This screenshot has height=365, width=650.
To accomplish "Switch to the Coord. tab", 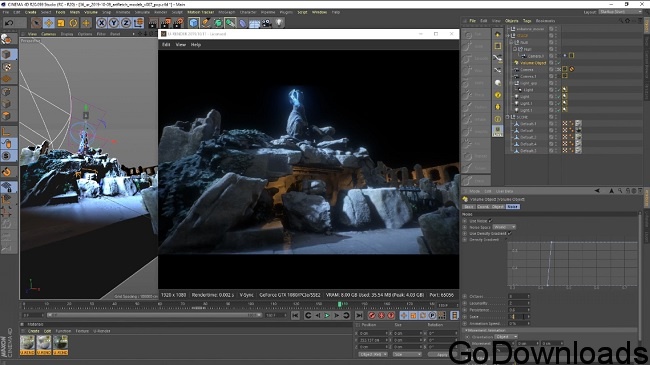I will click(483, 207).
